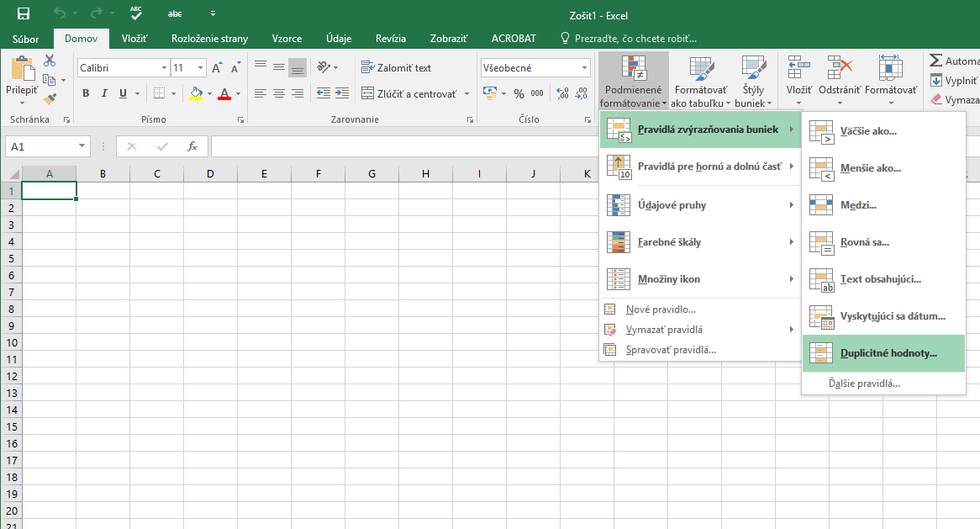Click the Increase Font Size icon
The height and width of the screenshot is (529, 980).
217,68
